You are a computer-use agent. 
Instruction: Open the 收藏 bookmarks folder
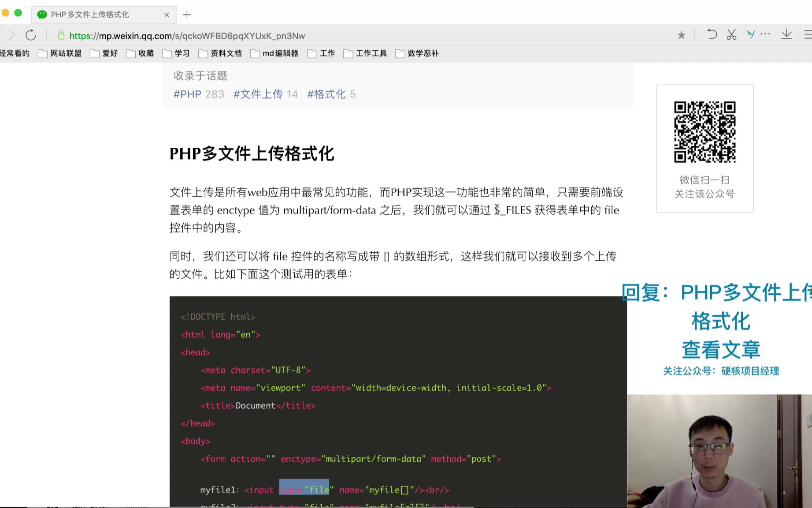click(x=140, y=53)
